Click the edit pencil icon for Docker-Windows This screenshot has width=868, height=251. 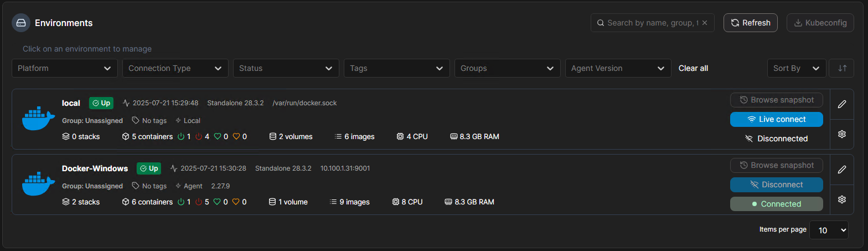point(842,170)
